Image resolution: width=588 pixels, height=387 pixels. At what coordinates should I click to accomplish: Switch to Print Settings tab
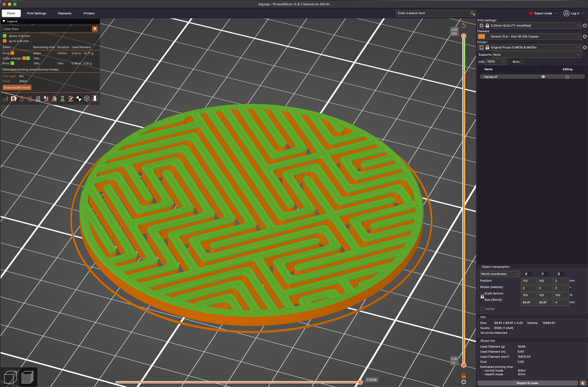(x=36, y=13)
